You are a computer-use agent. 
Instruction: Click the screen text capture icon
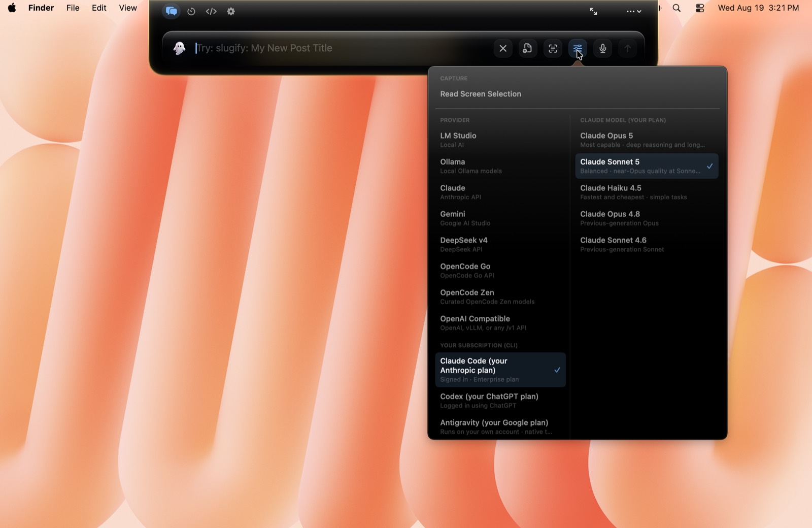[553, 48]
